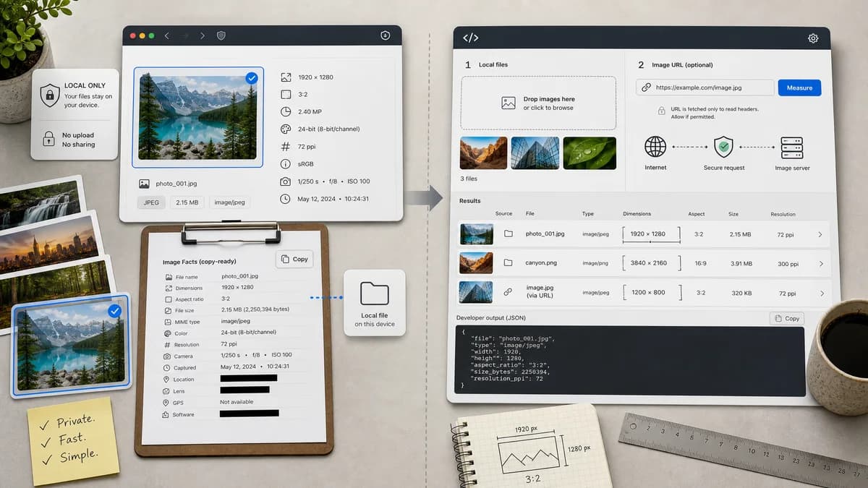Click the 2.15 MB tag in the viewer
Image resolution: width=868 pixels, height=488 pixels.
(x=187, y=202)
